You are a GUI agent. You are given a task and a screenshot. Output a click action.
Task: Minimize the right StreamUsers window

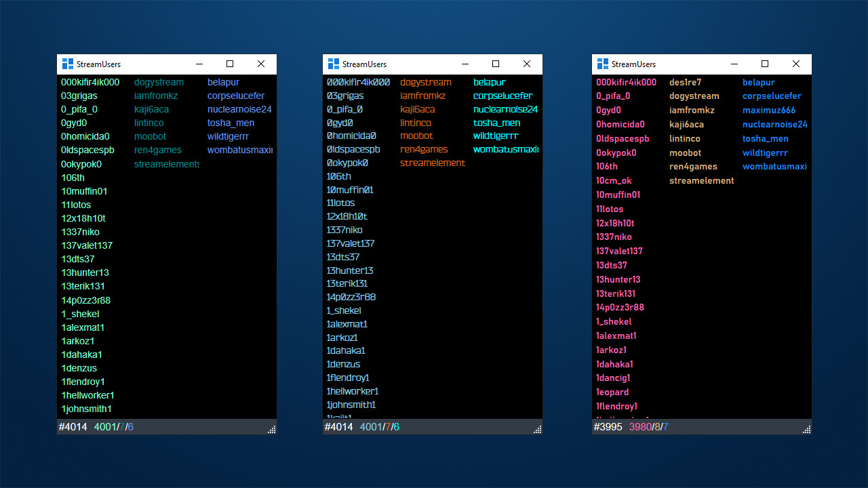[x=734, y=64]
